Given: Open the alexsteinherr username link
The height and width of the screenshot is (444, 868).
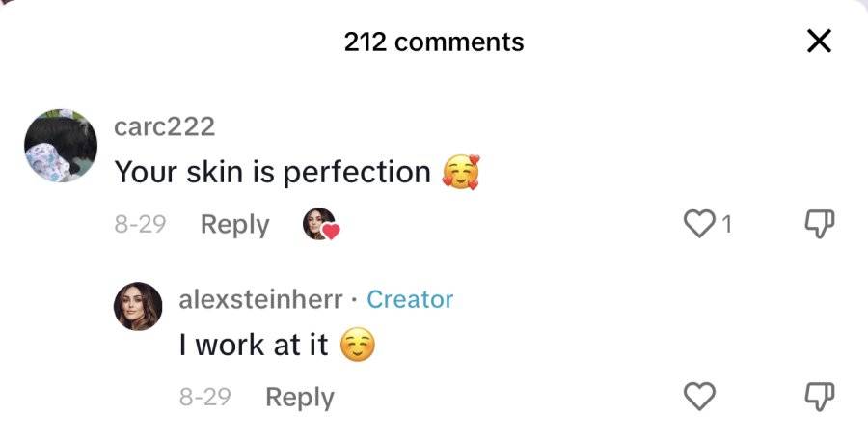Looking at the screenshot, I should tap(260, 300).
